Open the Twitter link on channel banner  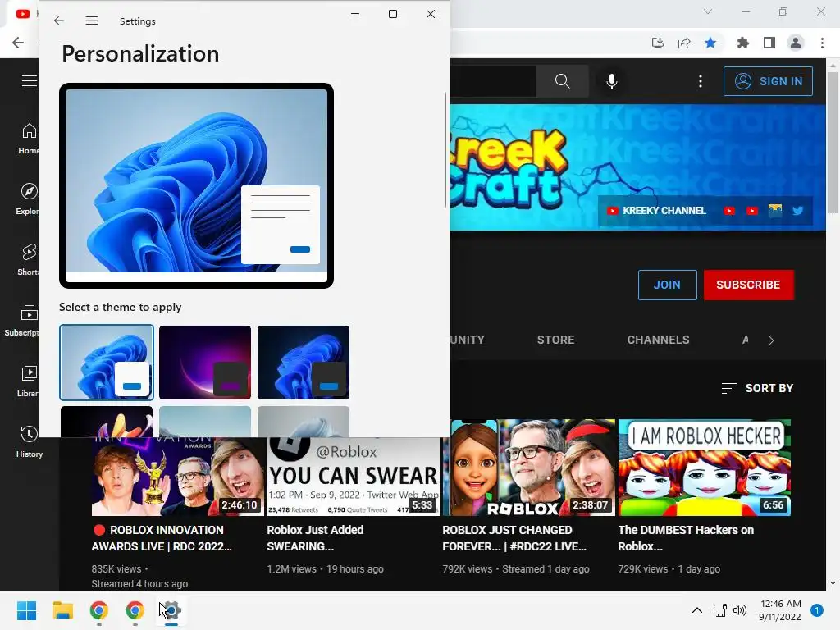click(797, 211)
